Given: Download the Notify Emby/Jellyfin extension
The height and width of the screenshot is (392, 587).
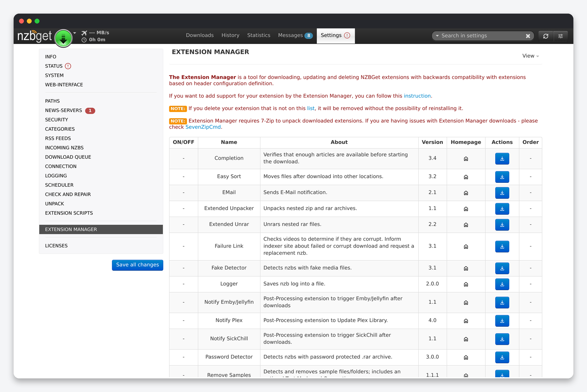Looking at the screenshot, I should point(502,303).
